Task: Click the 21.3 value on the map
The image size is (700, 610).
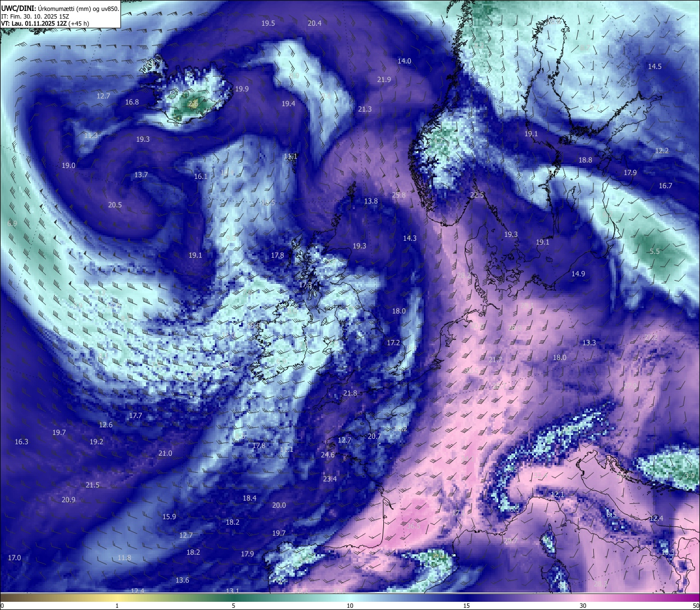Action: [365, 109]
